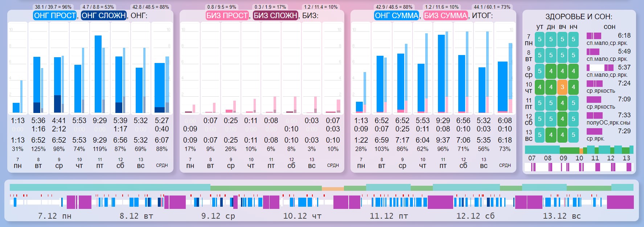Select the 6:59 total time value

(382, 140)
